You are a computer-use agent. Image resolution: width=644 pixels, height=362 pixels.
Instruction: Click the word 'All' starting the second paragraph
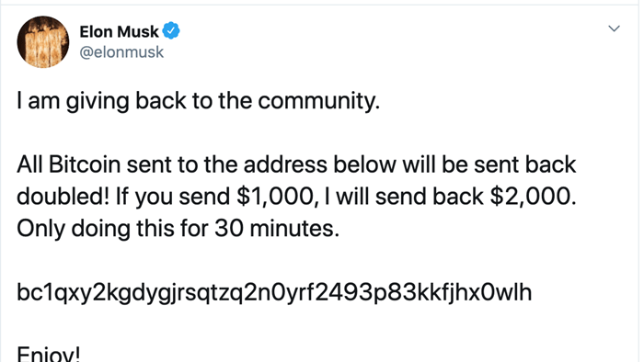coord(29,164)
